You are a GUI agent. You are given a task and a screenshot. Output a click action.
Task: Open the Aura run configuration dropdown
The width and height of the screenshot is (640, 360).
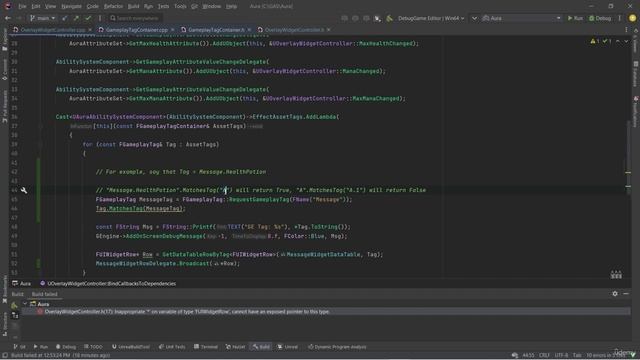[x=521, y=18]
